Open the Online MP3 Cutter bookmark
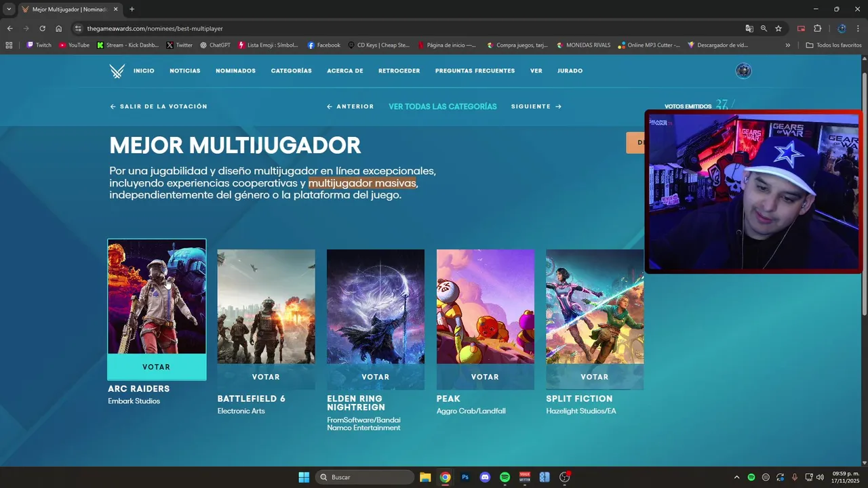Viewport: 868px width, 488px height. (649, 45)
